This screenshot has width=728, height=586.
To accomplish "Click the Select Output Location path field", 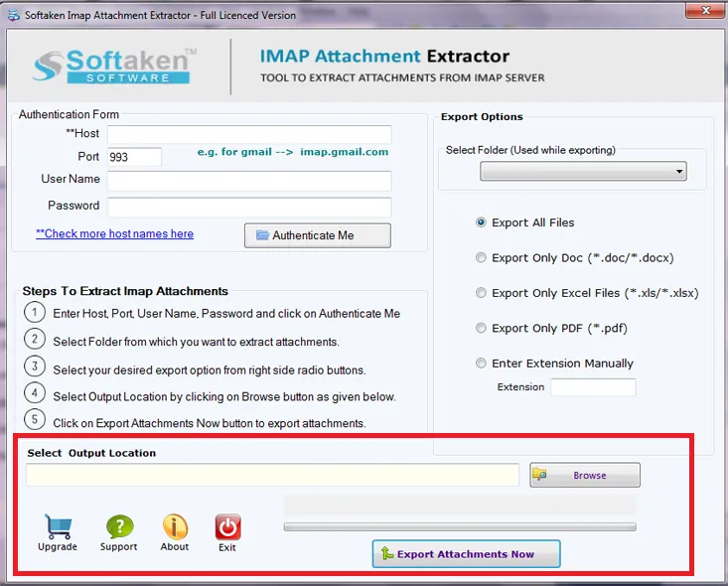I will tap(272, 475).
